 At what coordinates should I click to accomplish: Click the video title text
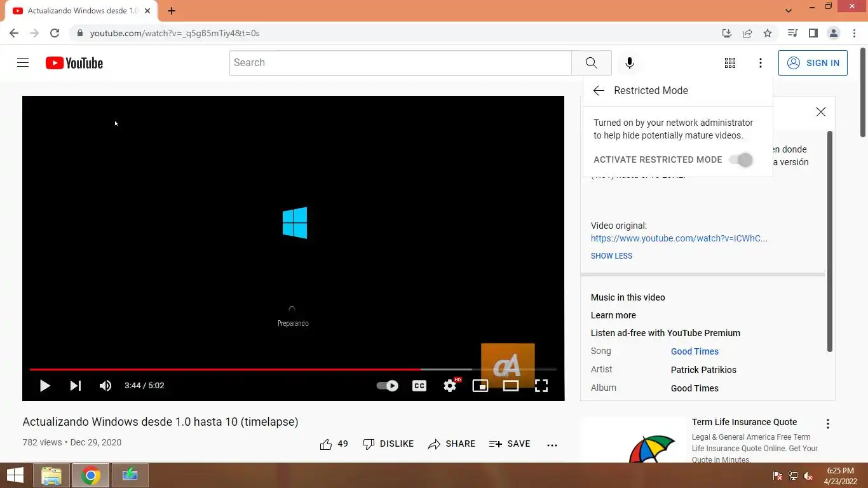[160, 422]
